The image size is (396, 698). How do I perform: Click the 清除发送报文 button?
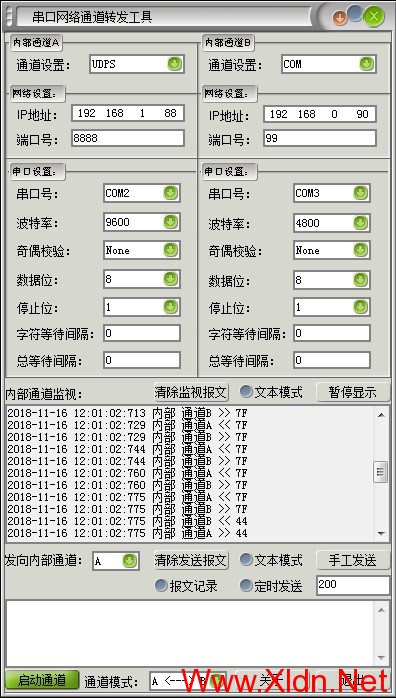pyautogui.click(x=191, y=560)
